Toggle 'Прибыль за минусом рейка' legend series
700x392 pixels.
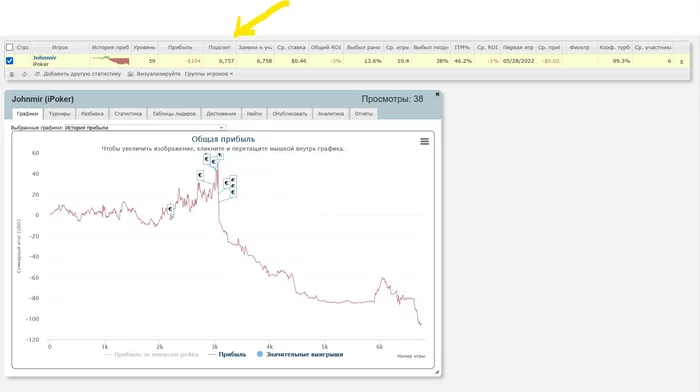[151, 354]
